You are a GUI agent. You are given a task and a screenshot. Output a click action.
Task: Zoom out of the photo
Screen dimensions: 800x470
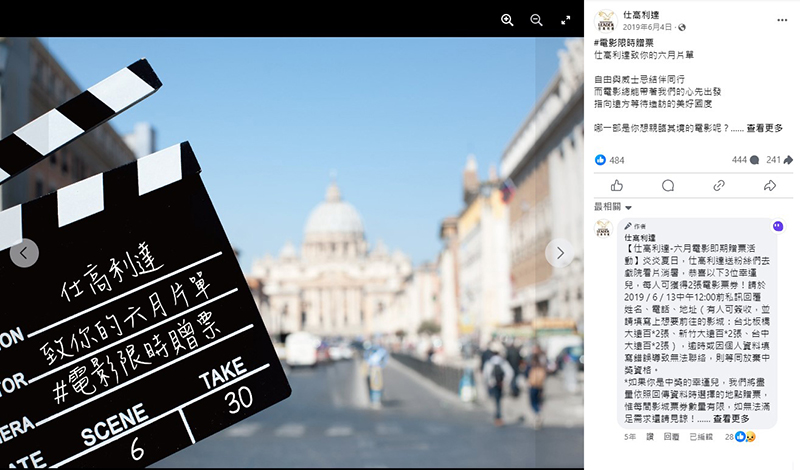point(536,20)
